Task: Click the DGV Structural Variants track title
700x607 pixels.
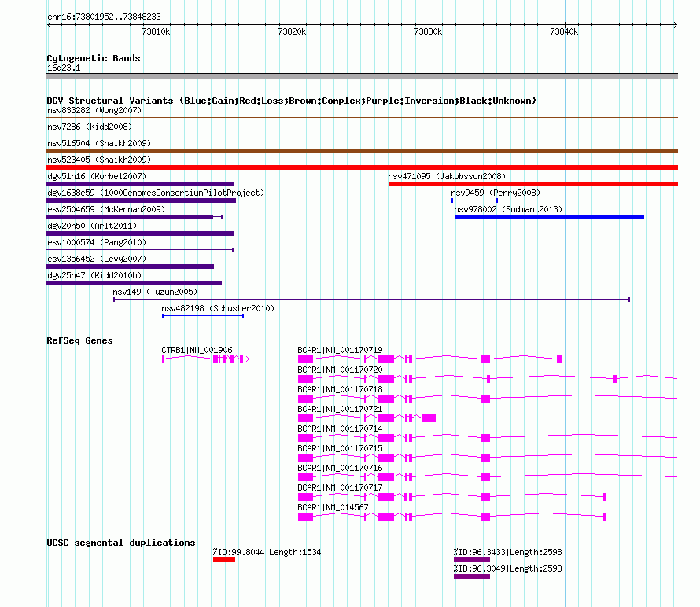Action: (x=292, y=101)
